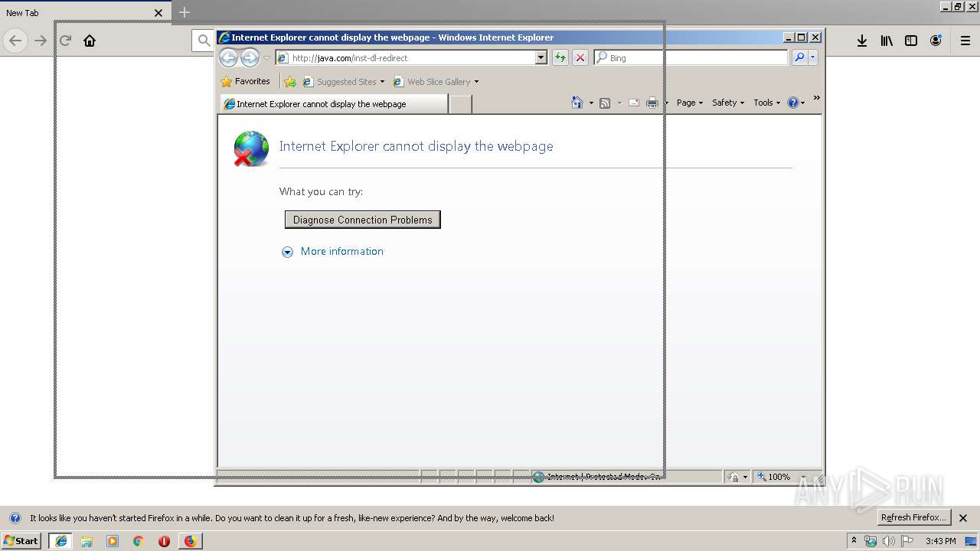Toggle the Firefox Sidebars icon
This screenshot has height=551, width=980.
click(911, 41)
